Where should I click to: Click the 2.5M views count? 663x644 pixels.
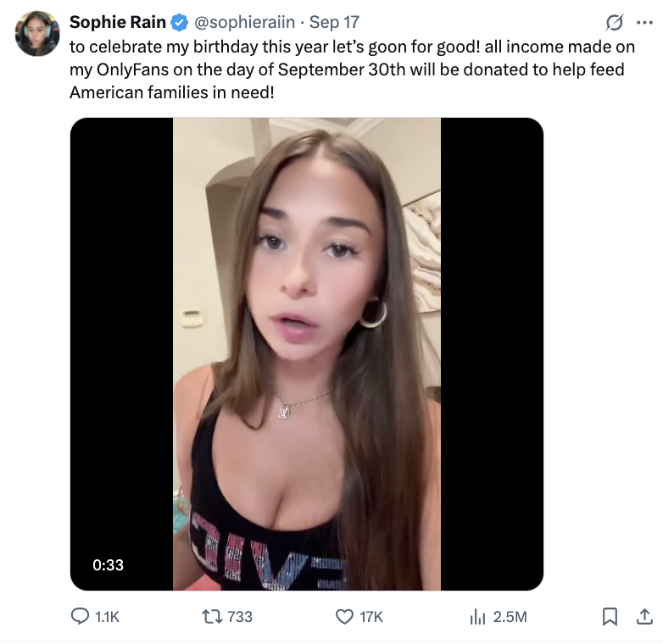pyautogui.click(x=510, y=617)
